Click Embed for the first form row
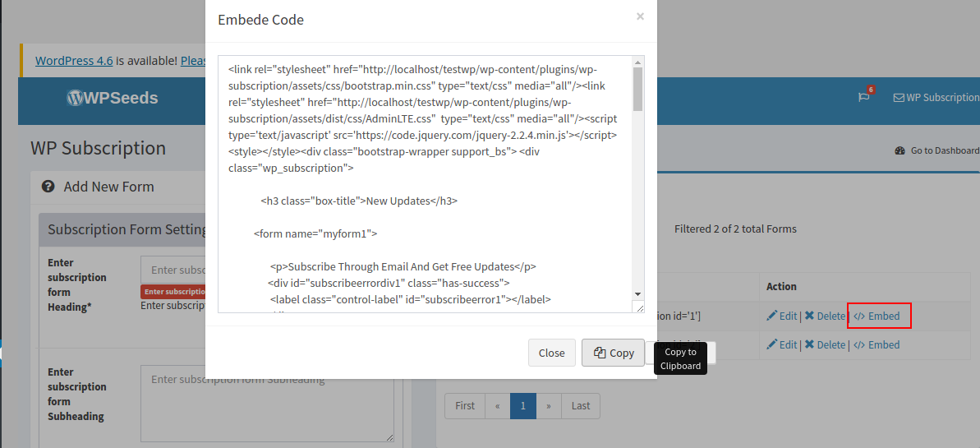The image size is (980, 448). click(876, 316)
